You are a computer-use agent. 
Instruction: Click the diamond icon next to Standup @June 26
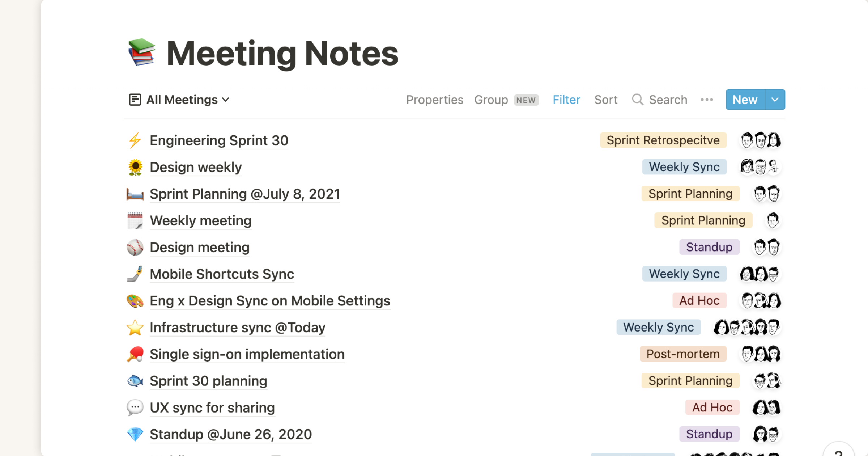point(135,434)
